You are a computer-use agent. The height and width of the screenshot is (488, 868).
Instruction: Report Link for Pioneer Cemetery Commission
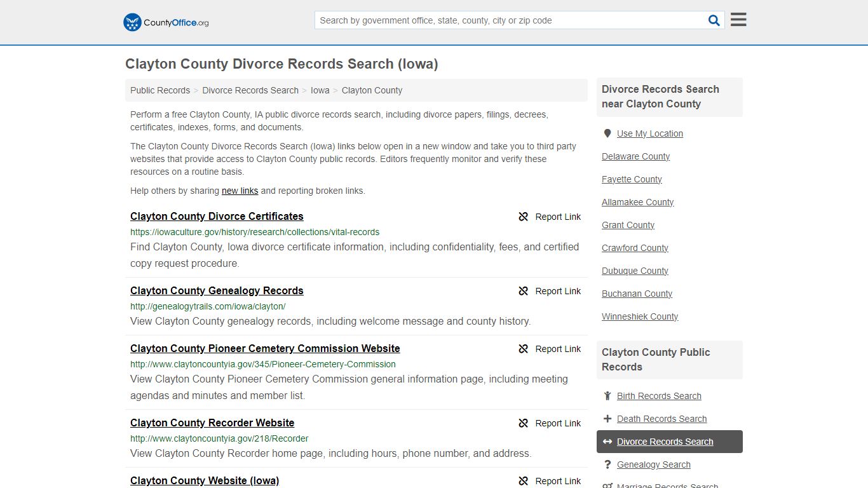558,349
